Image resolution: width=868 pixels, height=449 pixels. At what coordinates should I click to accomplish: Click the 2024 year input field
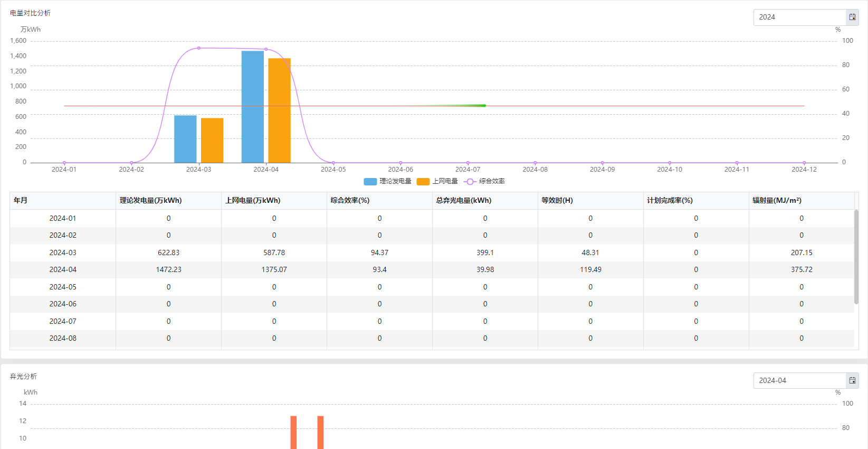pyautogui.click(x=800, y=17)
